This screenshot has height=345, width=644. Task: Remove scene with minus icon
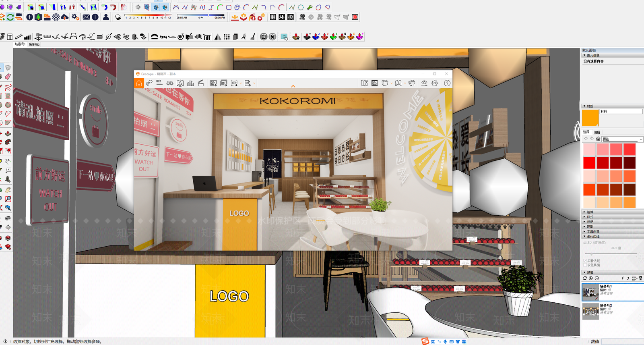point(597,278)
